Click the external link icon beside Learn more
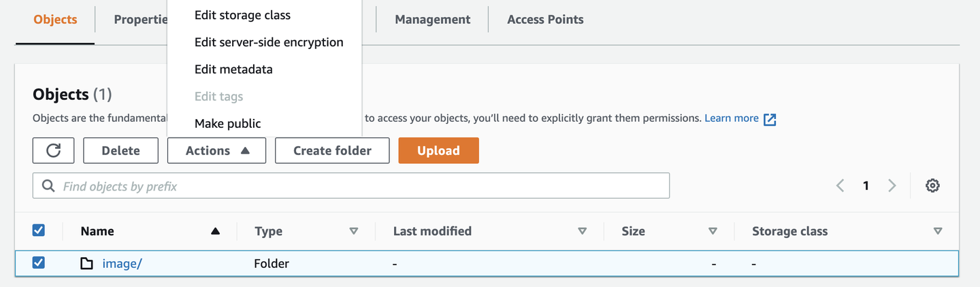Viewport: 980px width, 287px height. (x=770, y=119)
